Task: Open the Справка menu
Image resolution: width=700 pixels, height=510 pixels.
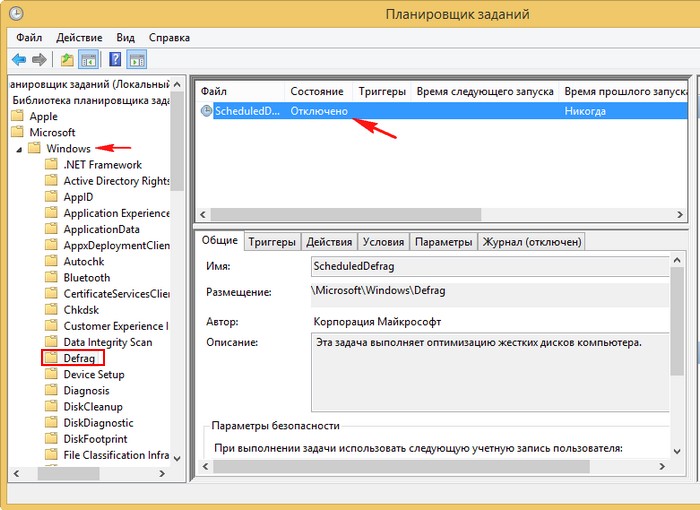Action: [169, 37]
